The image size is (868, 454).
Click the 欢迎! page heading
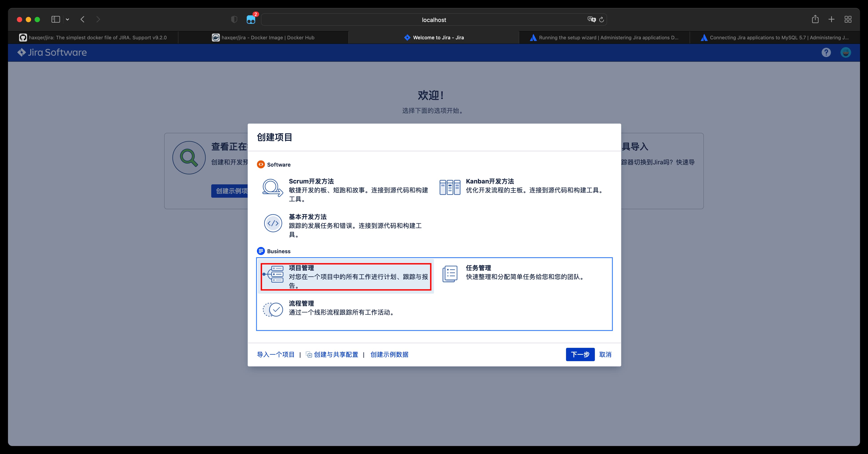431,95
